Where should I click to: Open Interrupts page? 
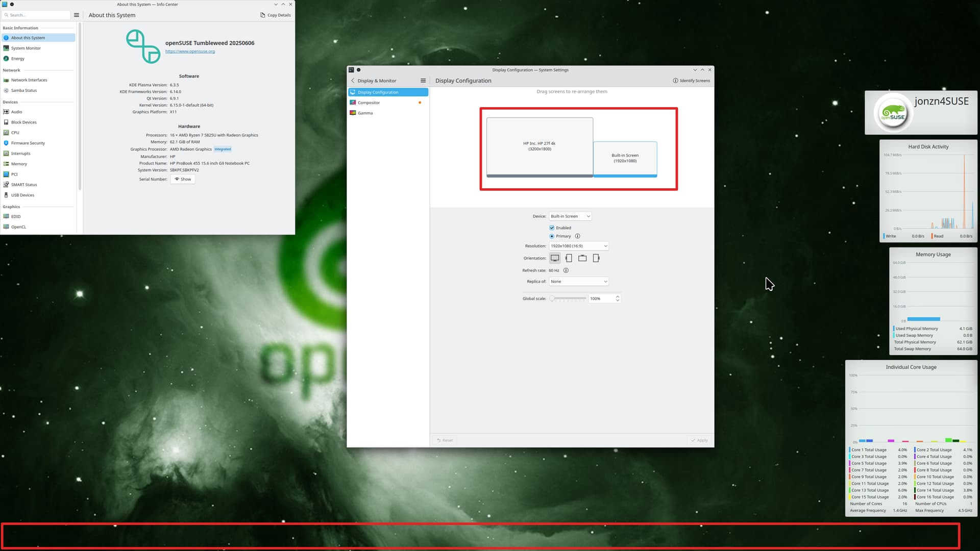[38, 154]
